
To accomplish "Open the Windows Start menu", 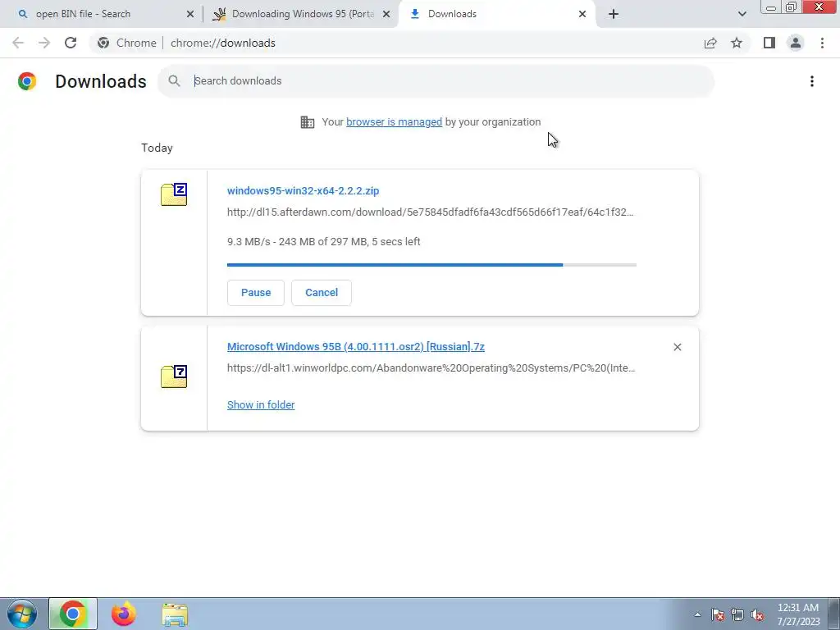I will (x=22, y=614).
